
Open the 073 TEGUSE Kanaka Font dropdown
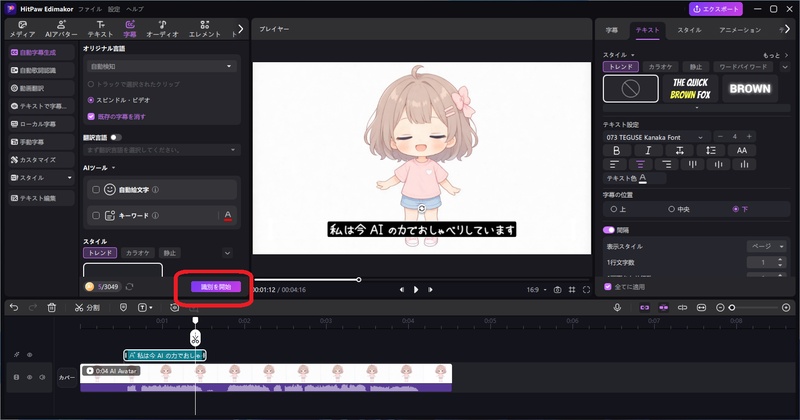click(656, 137)
